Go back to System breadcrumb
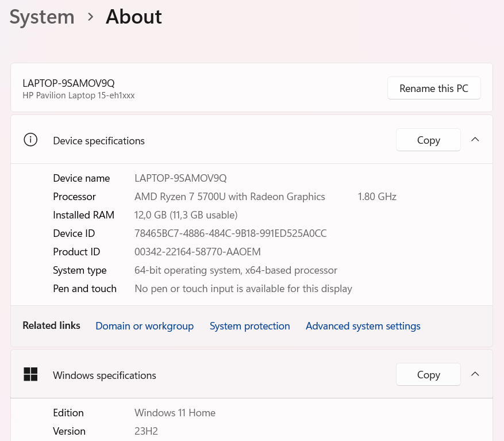 42,17
